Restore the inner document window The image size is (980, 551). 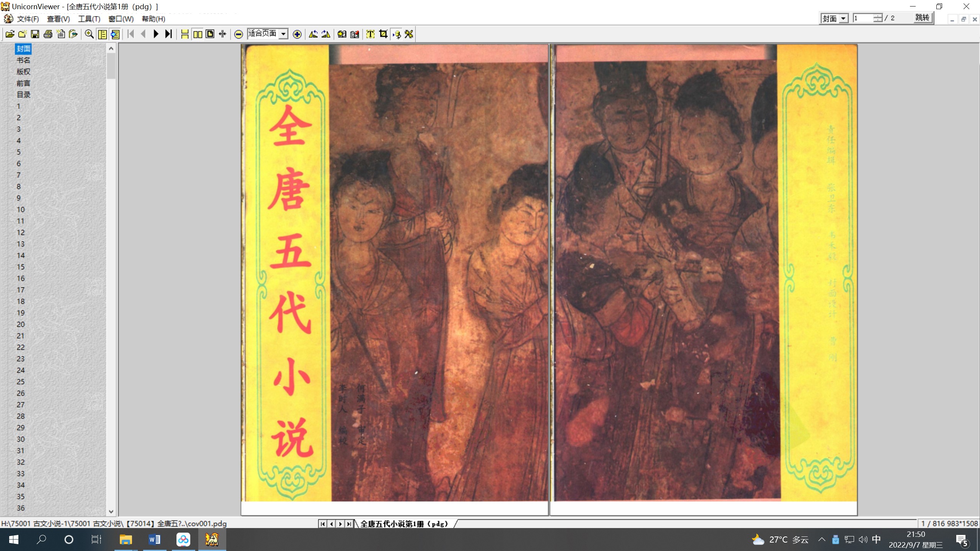pyautogui.click(x=964, y=19)
